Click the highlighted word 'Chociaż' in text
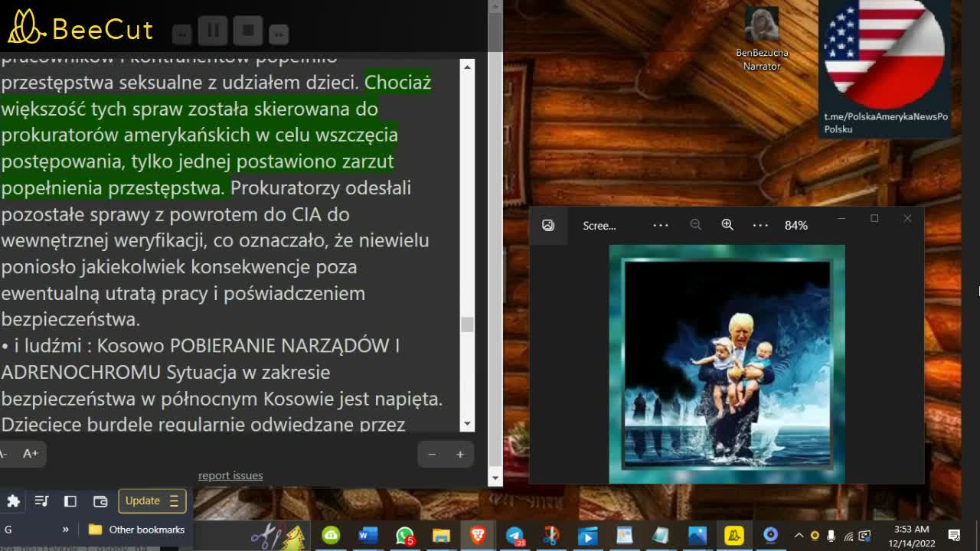The image size is (980, 551). pyautogui.click(x=398, y=82)
